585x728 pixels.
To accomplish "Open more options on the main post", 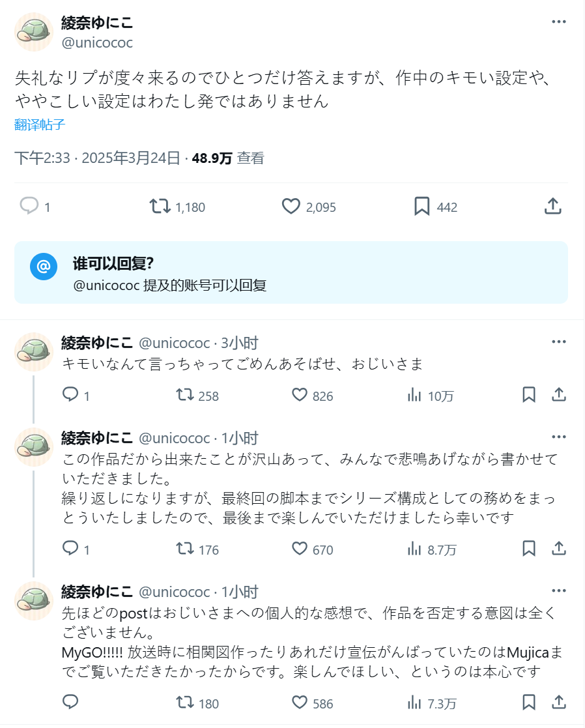I will (x=559, y=22).
